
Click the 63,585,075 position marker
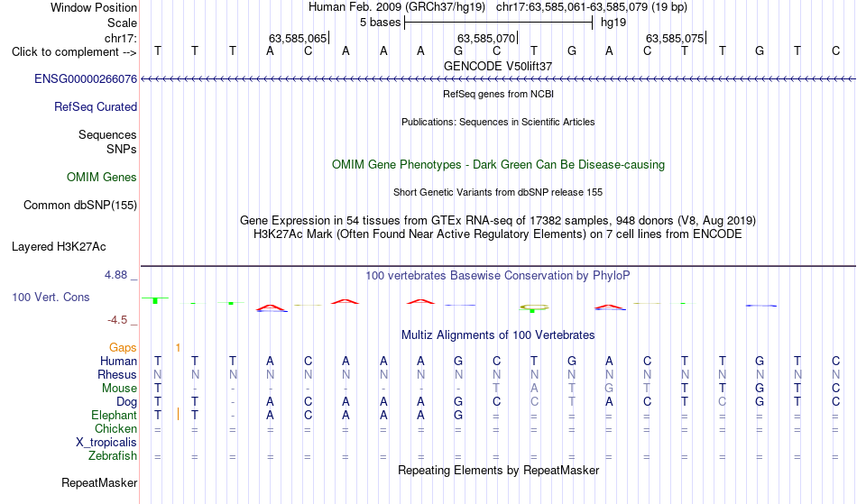(x=675, y=38)
